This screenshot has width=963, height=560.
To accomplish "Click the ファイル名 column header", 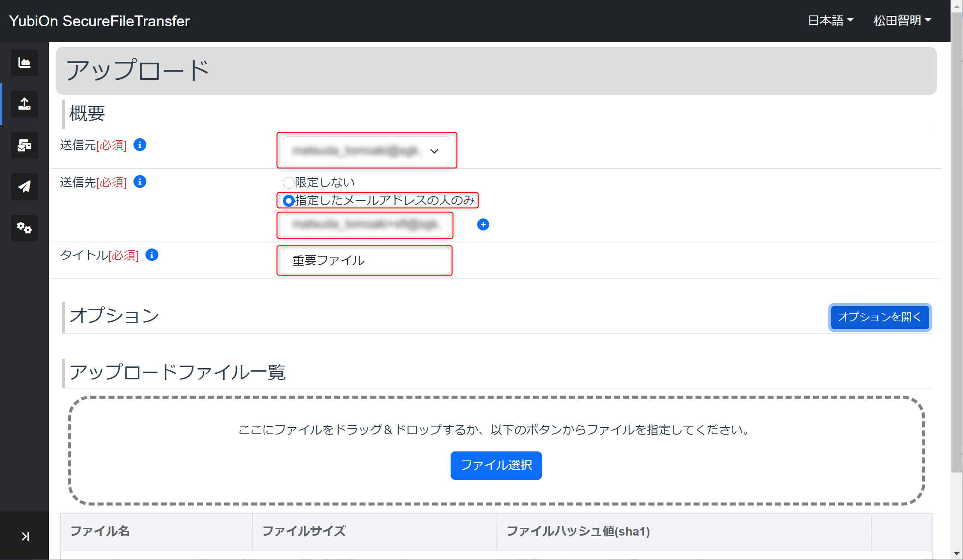I will click(x=156, y=531).
